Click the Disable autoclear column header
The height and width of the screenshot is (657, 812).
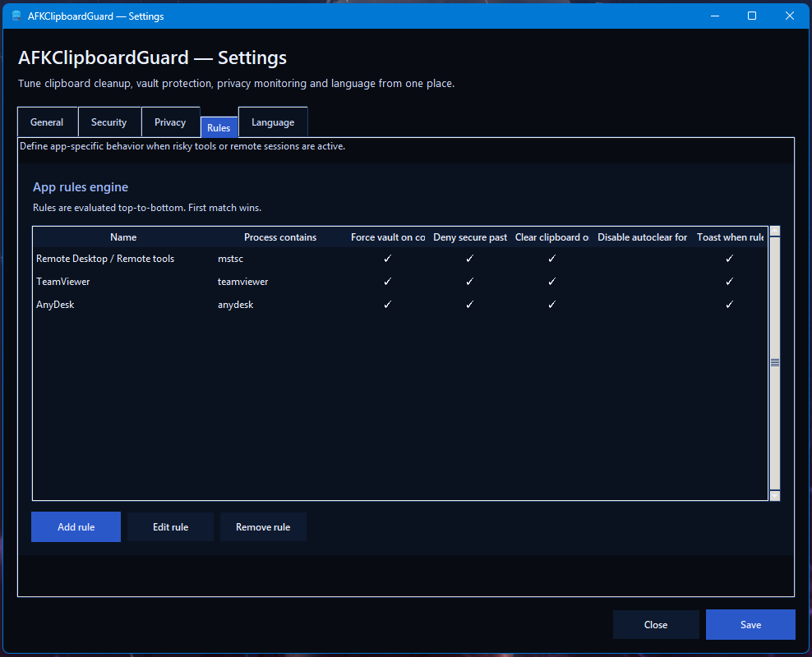pos(642,237)
